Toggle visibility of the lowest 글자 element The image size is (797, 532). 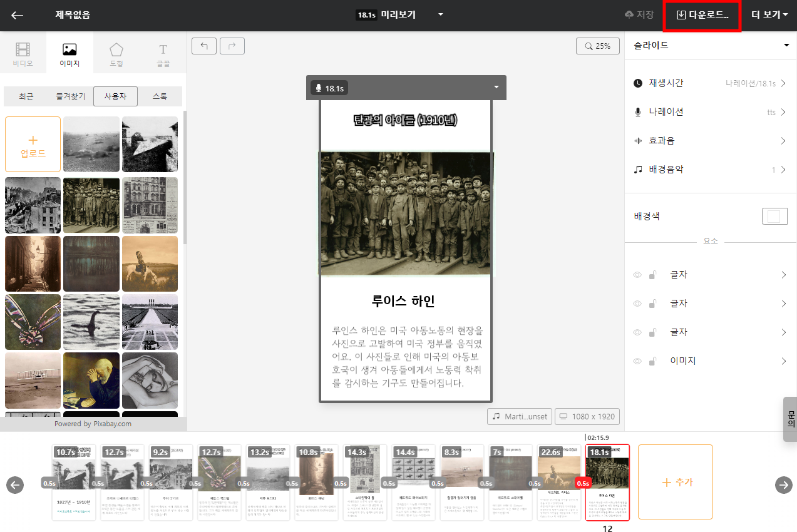(637, 332)
